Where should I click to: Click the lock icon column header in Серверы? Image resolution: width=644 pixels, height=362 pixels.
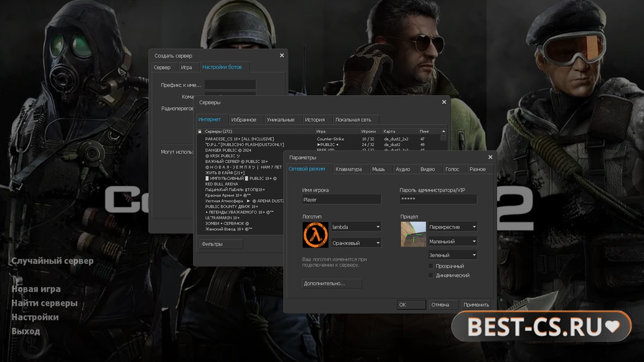tap(200, 131)
